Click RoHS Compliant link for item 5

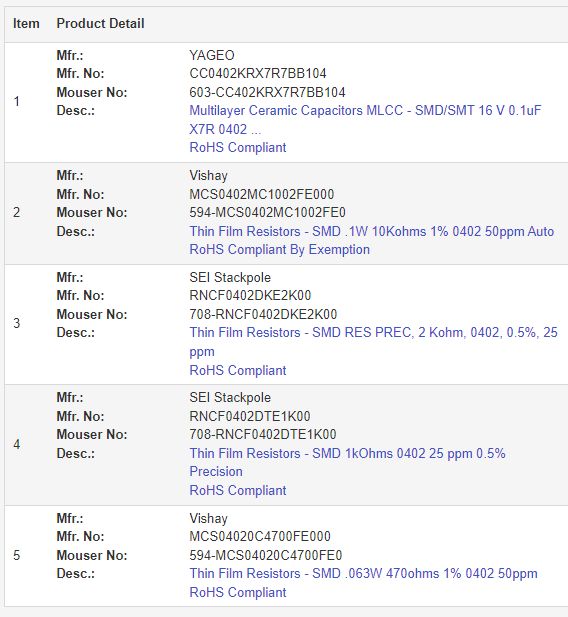238,592
